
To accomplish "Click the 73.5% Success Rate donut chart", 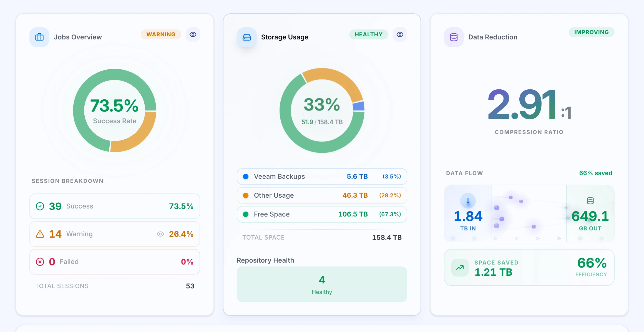I will point(115,110).
